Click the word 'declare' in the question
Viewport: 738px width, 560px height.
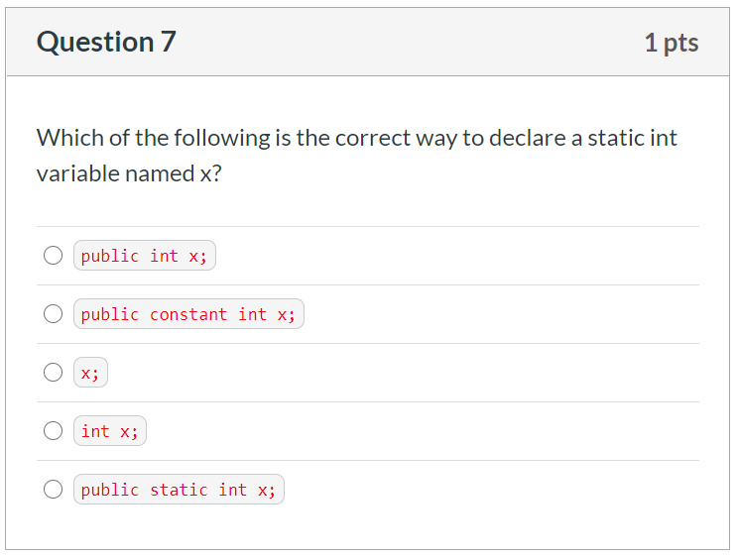coord(528,138)
